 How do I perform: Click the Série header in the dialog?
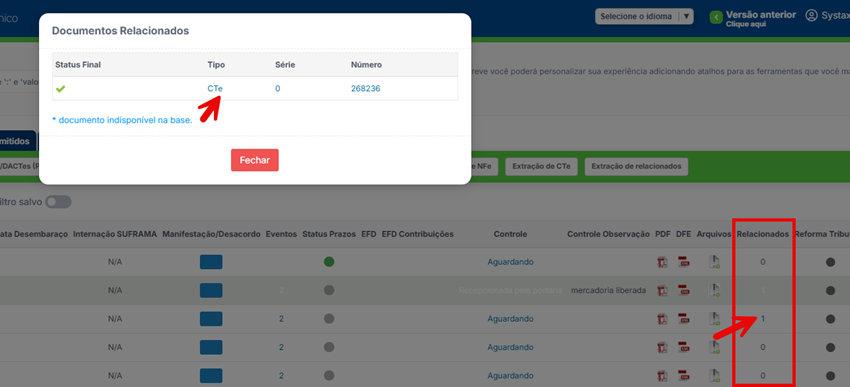[x=285, y=64]
